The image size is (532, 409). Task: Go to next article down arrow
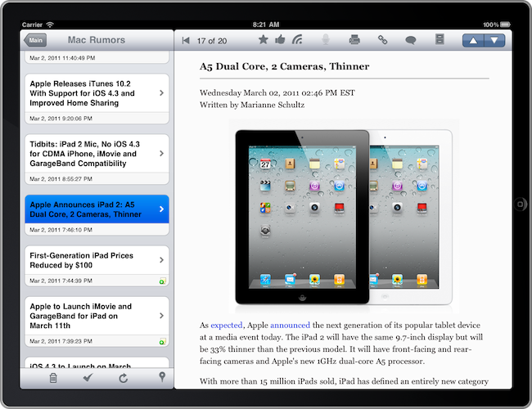coord(494,40)
